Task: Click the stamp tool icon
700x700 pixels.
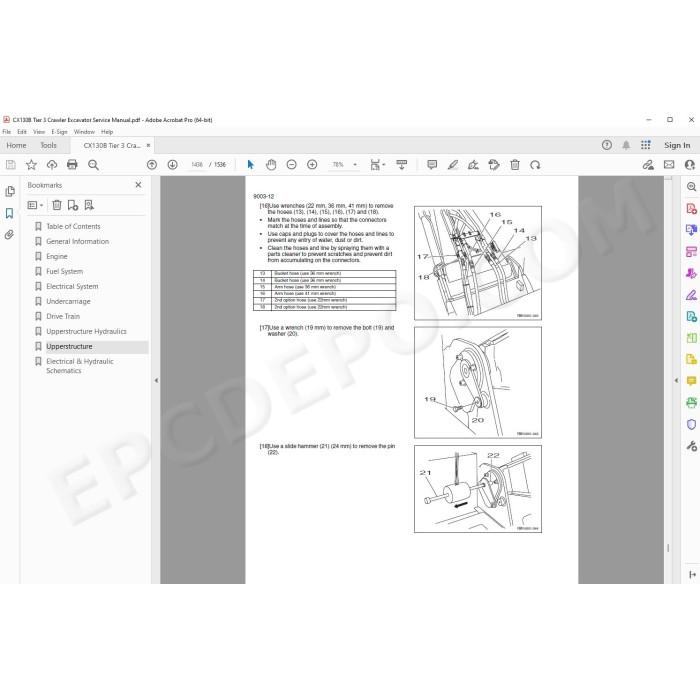Action: coord(494,165)
